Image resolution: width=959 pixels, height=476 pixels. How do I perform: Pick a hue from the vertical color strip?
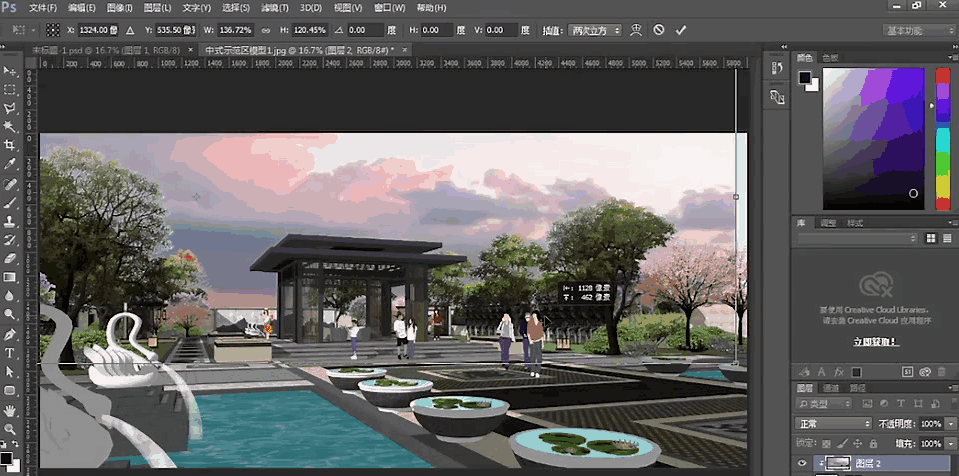point(942,140)
